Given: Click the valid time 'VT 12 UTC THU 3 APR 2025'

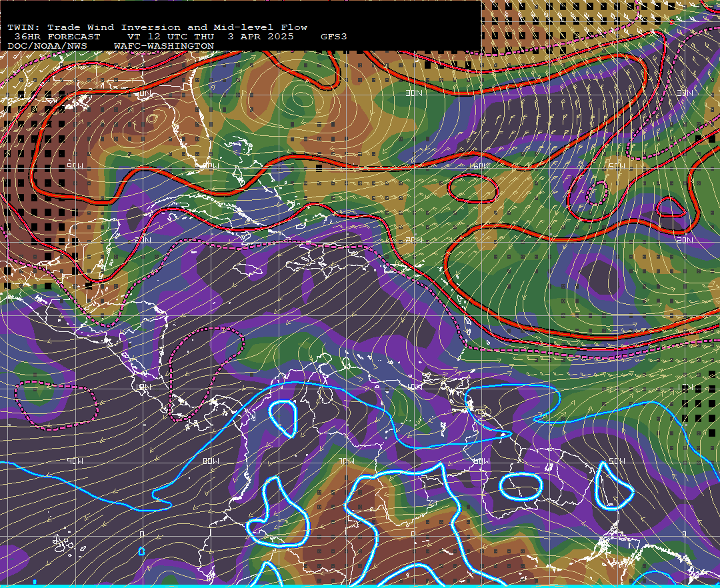Looking at the screenshot, I should click(211, 37).
